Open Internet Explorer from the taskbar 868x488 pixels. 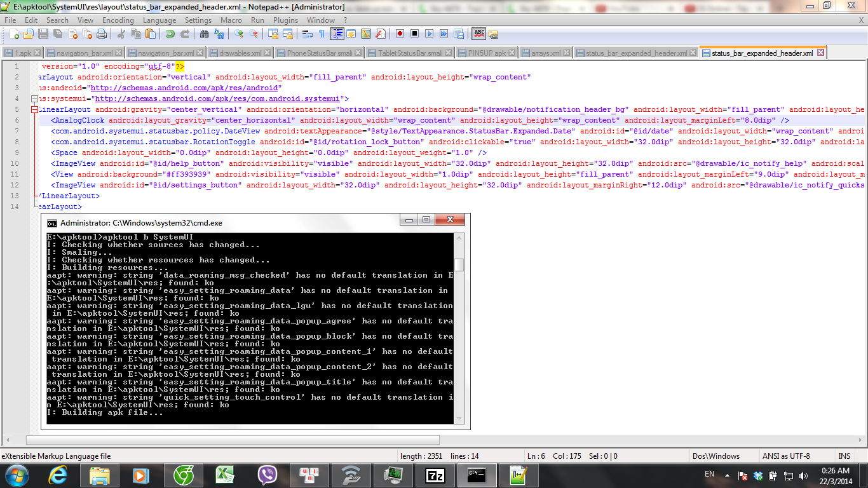tap(59, 475)
